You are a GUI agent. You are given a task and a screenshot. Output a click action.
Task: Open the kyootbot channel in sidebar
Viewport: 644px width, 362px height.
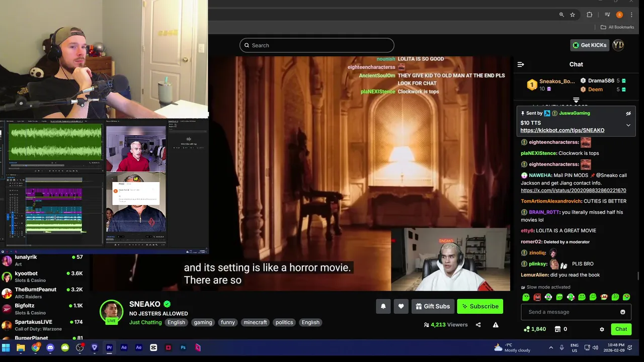(43, 277)
